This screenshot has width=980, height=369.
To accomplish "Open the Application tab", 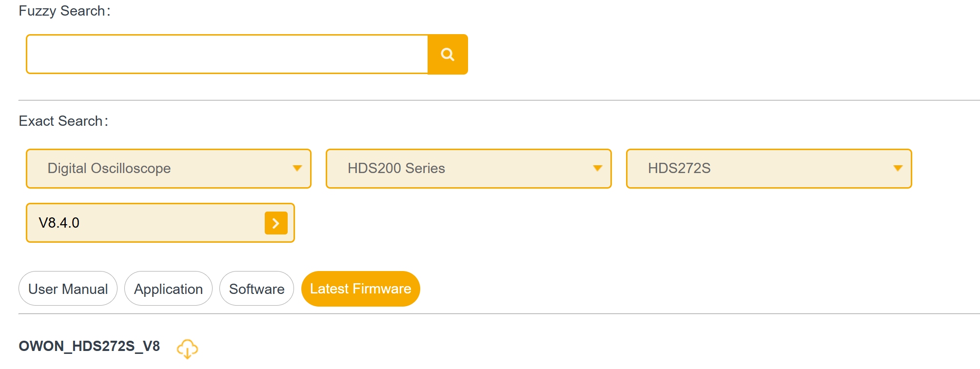I will (x=168, y=289).
